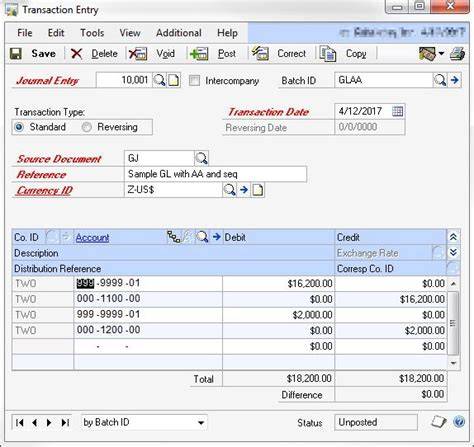Open Account lookup magnifier in grid header

[202, 237]
